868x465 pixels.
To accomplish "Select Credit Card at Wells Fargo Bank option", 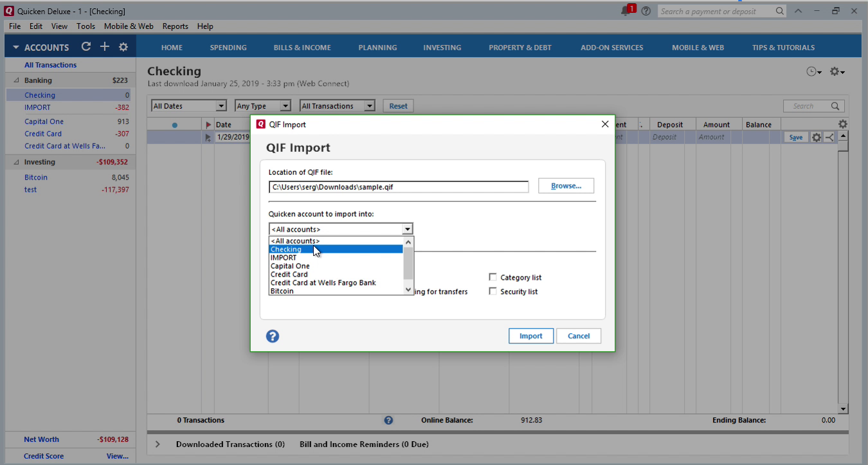I will click(x=336, y=282).
